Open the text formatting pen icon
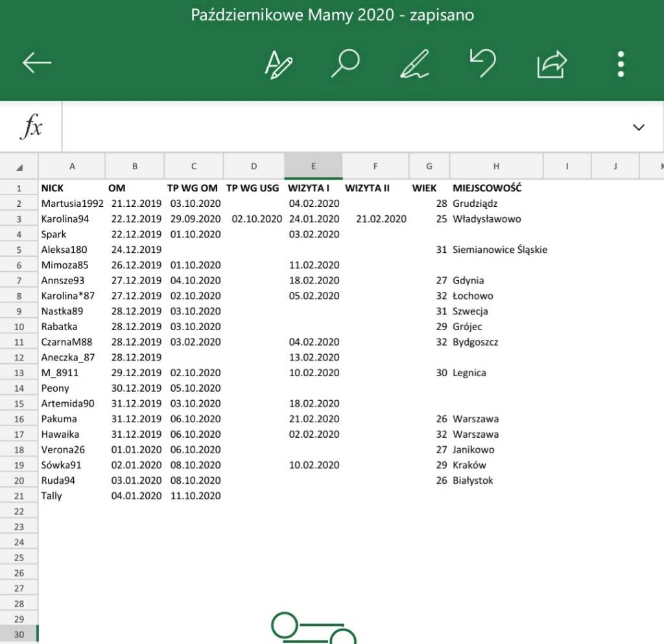The image size is (664, 644). [278, 64]
